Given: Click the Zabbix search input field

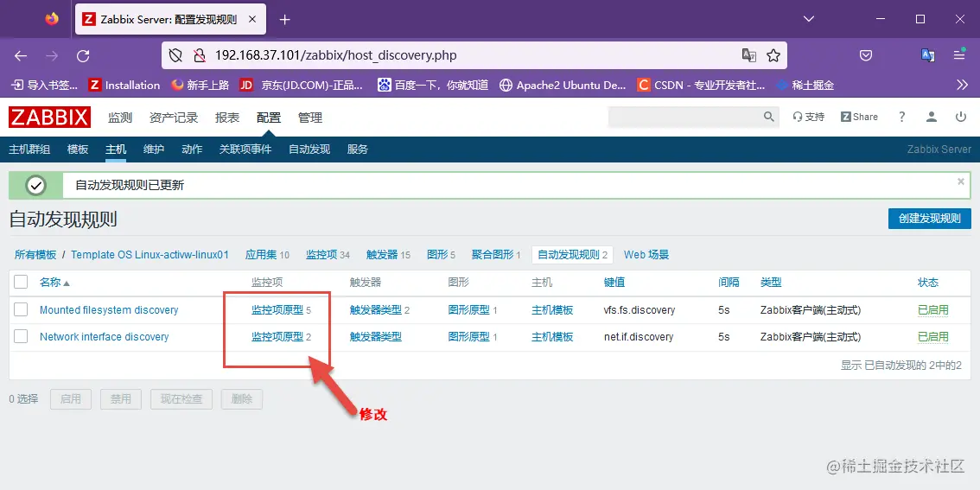Looking at the screenshot, I should point(684,117).
